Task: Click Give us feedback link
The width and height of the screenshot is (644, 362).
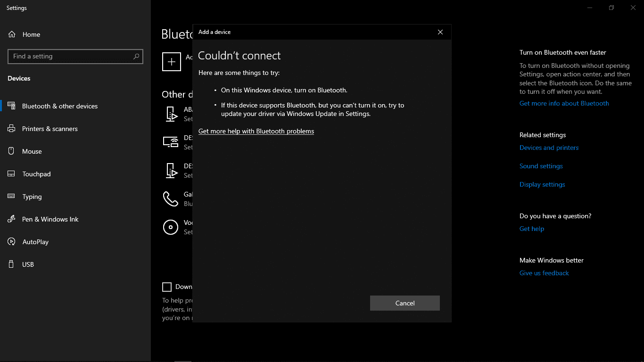Action: [544, 273]
